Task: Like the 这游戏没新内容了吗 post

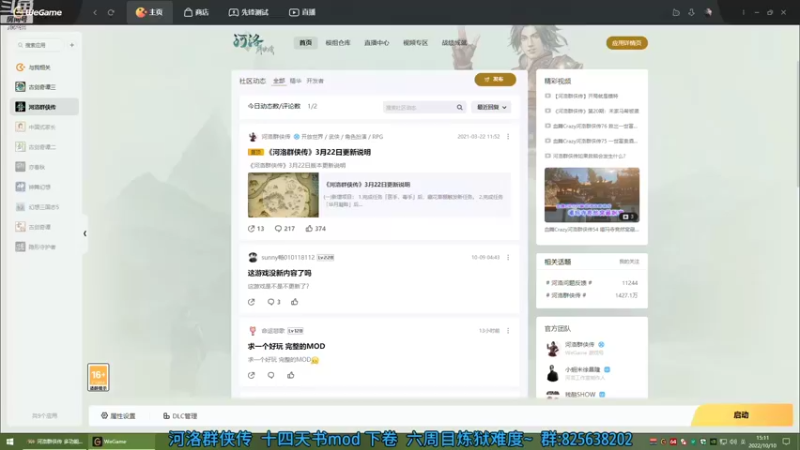Action: pyautogui.click(x=294, y=302)
